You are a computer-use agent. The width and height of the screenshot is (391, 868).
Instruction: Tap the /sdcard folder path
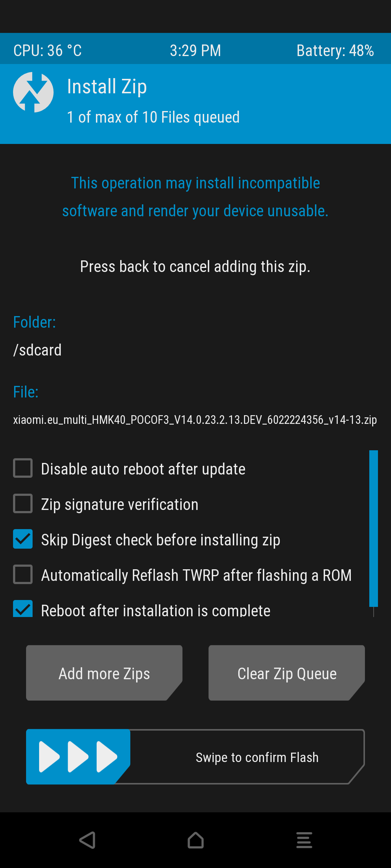(37, 350)
